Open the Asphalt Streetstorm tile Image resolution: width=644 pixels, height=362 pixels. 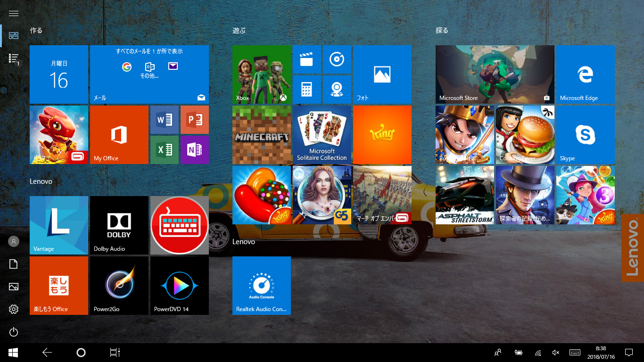click(465, 195)
